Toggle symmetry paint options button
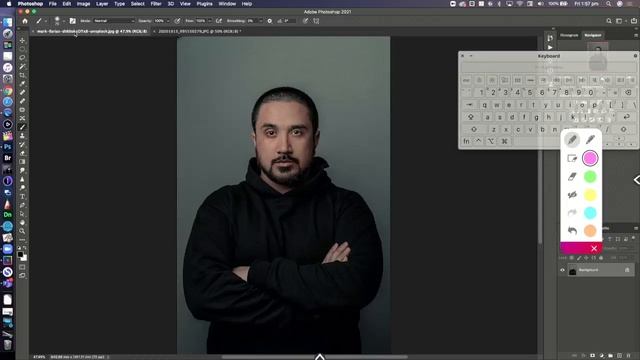Screen dimensions: 640x360 pyautogui.click(x=316, y=21)
